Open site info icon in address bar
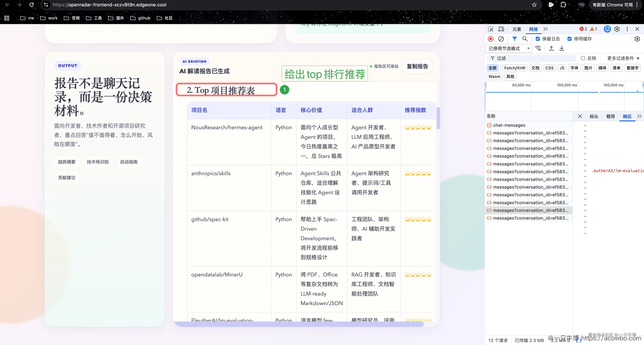This screenshot has height=345, width=644. pyautogui.click(x=46, y=5)
